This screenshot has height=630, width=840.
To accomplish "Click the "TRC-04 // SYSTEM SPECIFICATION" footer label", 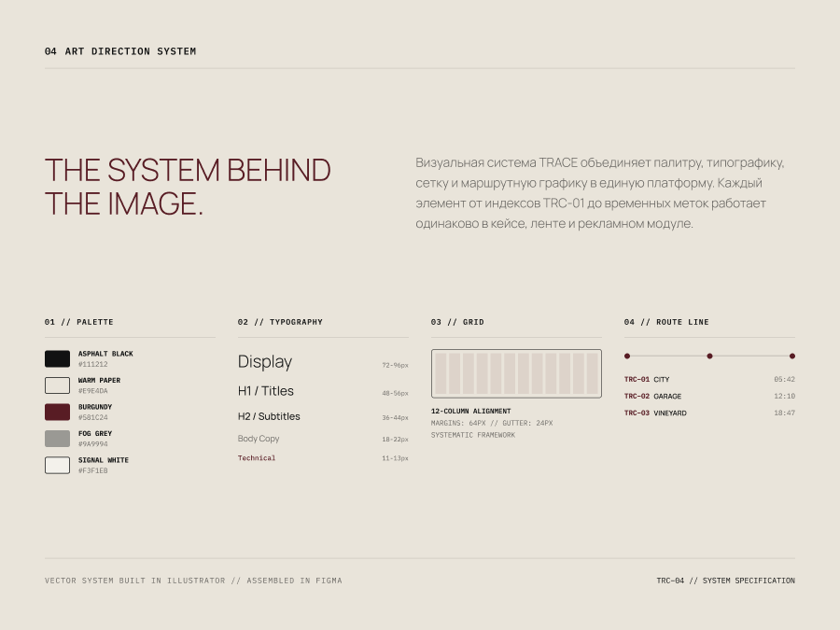I will (x=726, y=581).
